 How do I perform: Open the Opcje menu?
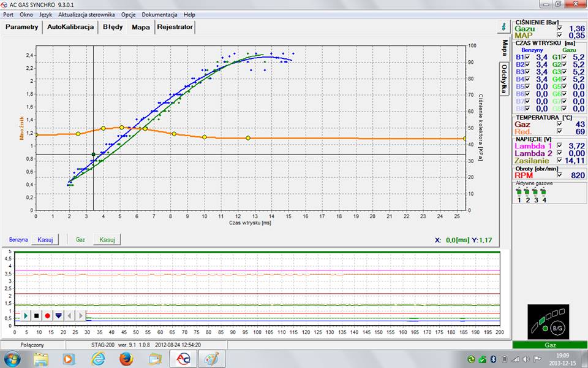coord(129,14)
